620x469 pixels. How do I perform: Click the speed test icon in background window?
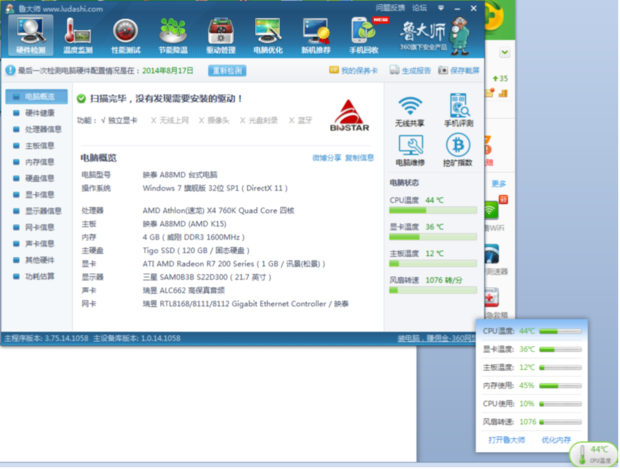pyautogui.click(x=492, y=254)
